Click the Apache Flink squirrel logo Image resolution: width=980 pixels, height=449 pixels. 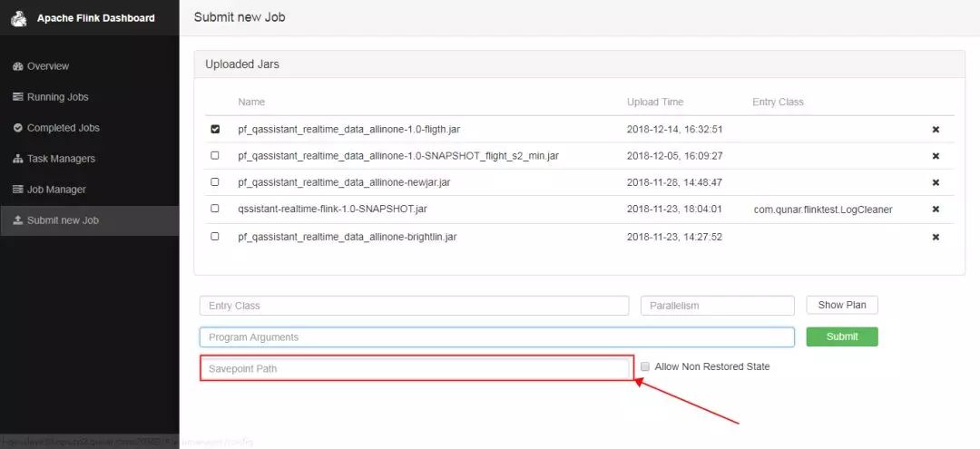point(19,19)
